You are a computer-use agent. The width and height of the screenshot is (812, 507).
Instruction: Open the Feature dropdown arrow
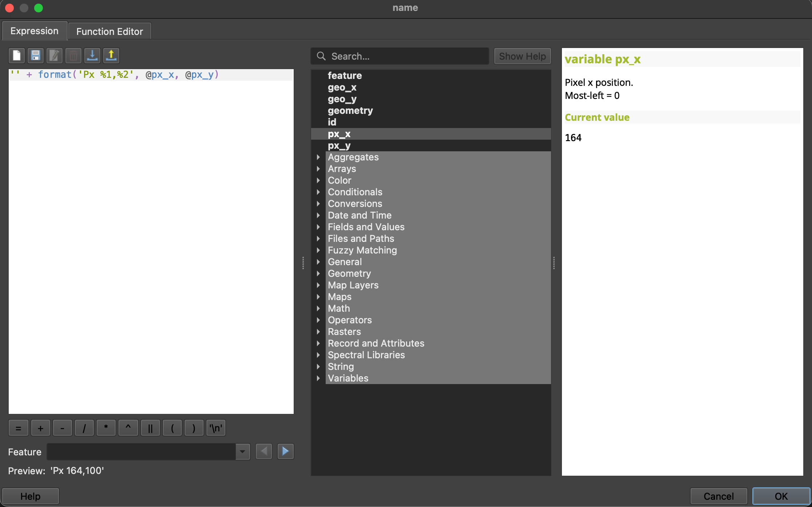pyautogui.click(x=242, y=452)
